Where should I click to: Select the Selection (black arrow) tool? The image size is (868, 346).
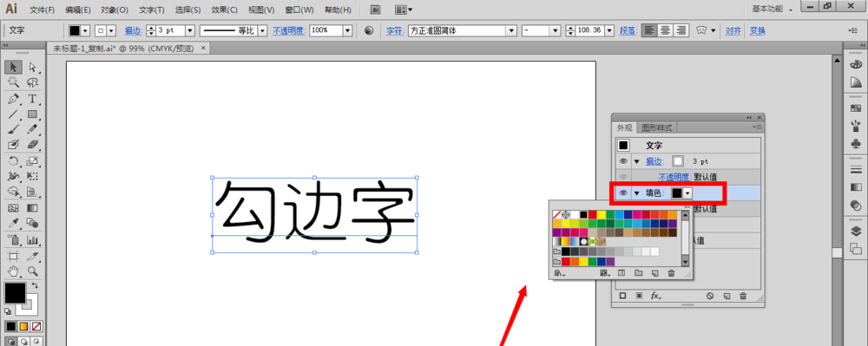13,68
